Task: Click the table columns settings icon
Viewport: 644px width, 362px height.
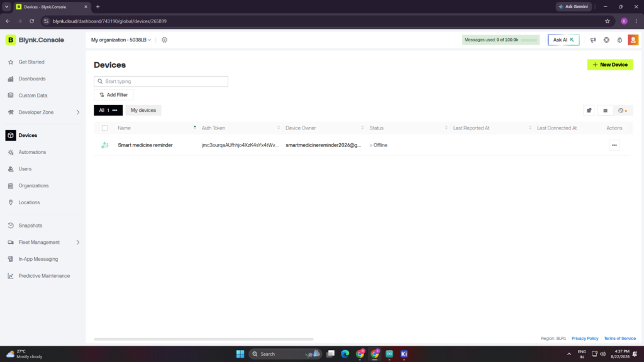Action: (589, 111)
